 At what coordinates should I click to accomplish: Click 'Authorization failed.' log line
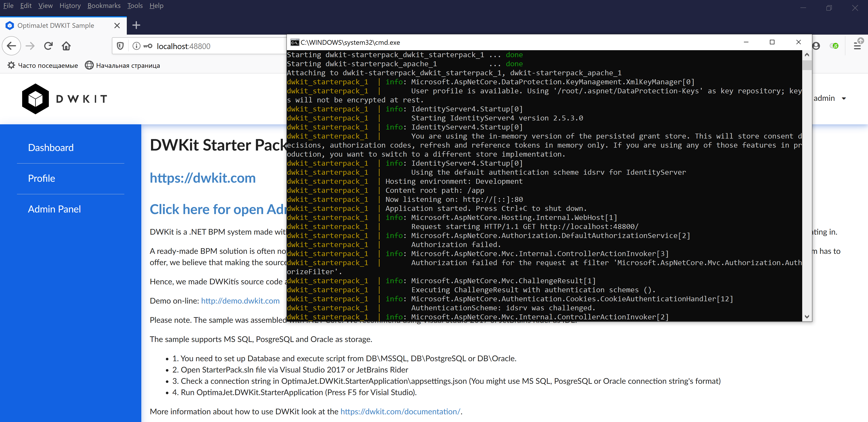tap(456, 245)
